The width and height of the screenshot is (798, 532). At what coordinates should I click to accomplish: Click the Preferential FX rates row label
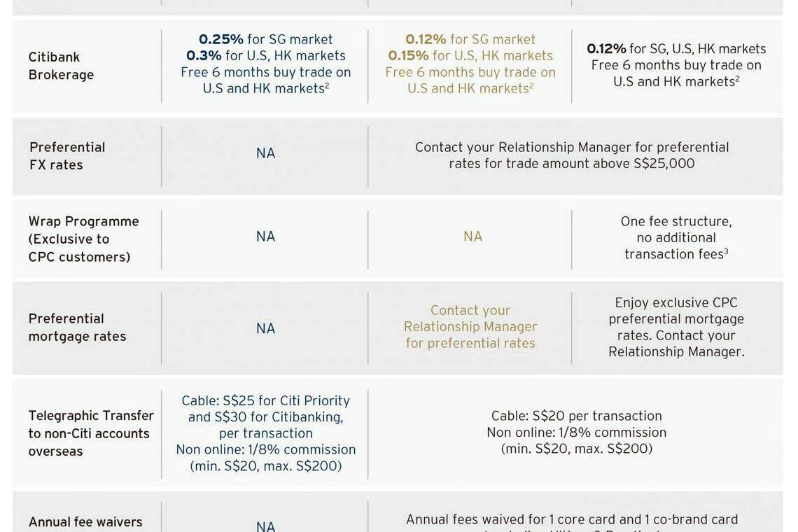67,156
